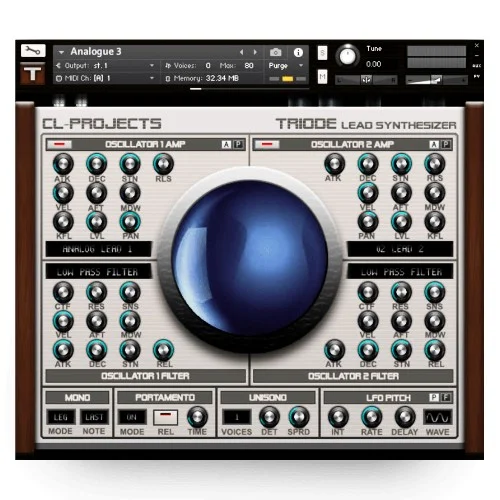Click Oscillator 2 Amp MDW knob
Viewport: 500px width, 500px height.
[434, 193]
